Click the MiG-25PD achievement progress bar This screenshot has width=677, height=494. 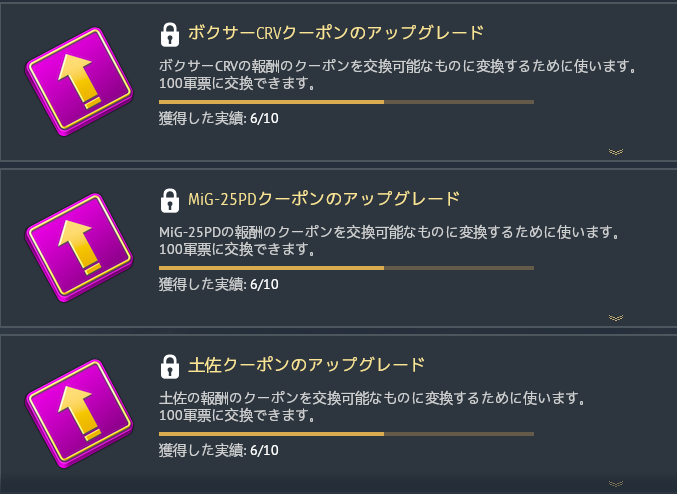click(x=346, y=267)
